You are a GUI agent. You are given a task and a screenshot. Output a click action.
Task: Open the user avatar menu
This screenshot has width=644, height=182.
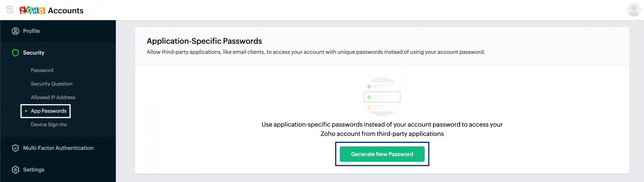(633, 10)
